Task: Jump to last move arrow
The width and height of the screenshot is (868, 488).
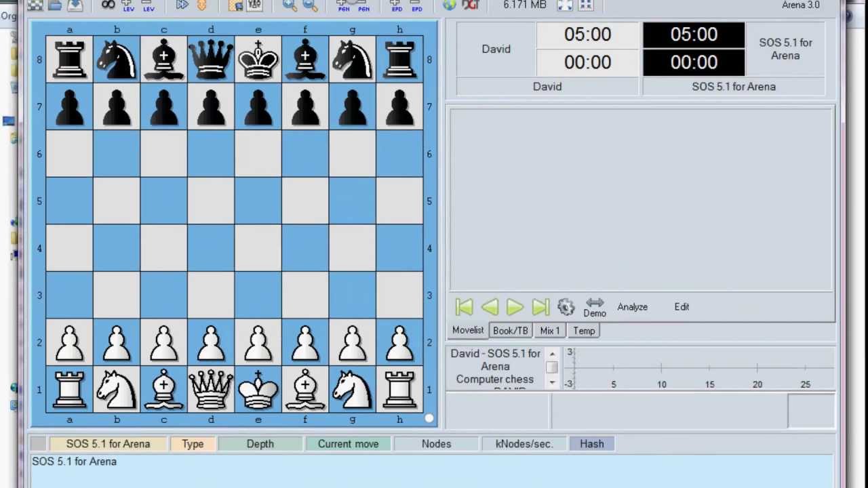Action: (540, 307)
